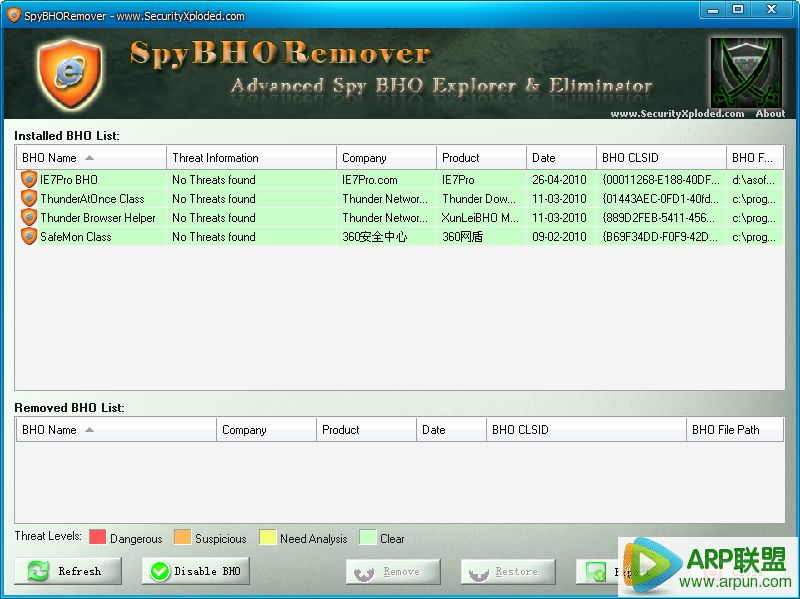Sort by the Threat Information column header
The width and height of the screenshot is (800, 599).
[251, 158]
